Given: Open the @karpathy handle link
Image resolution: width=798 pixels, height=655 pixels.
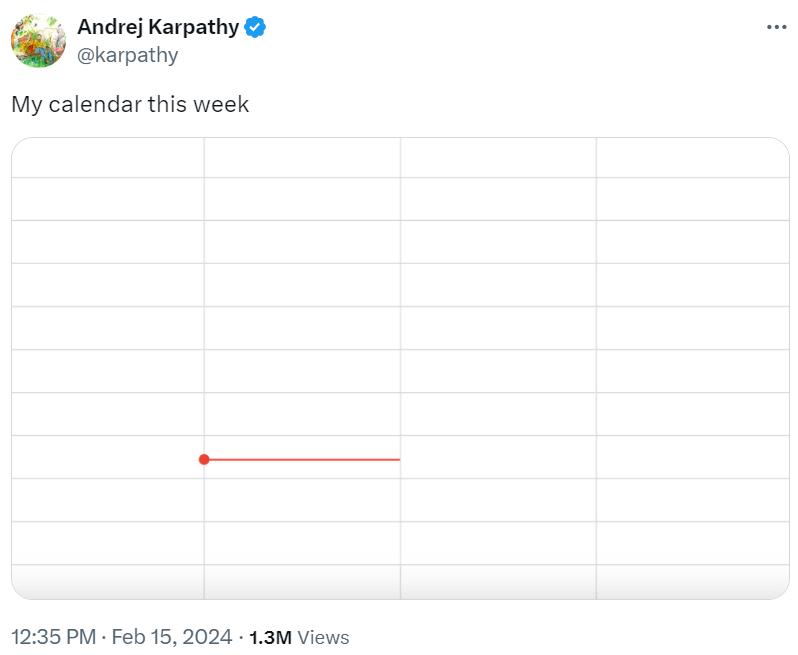Looking at the screenshot, I should pos(127,55).
